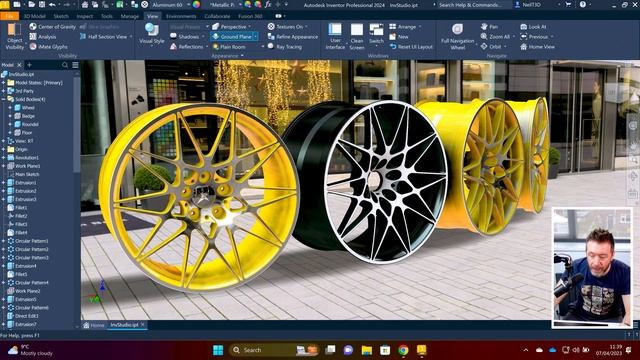Image resolution: width=640 pixels, height=360 pixels.
Task: Go to Previous view
Action: coord(534,37)
